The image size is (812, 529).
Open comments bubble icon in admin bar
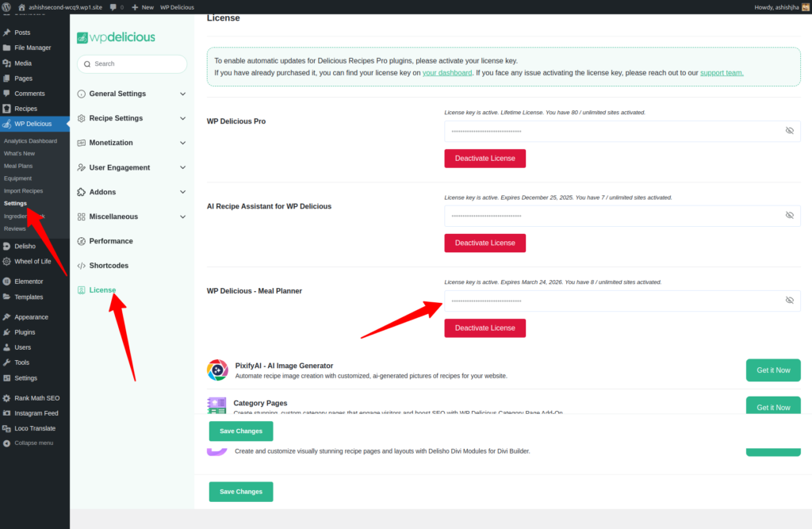(x=113, y=7)
